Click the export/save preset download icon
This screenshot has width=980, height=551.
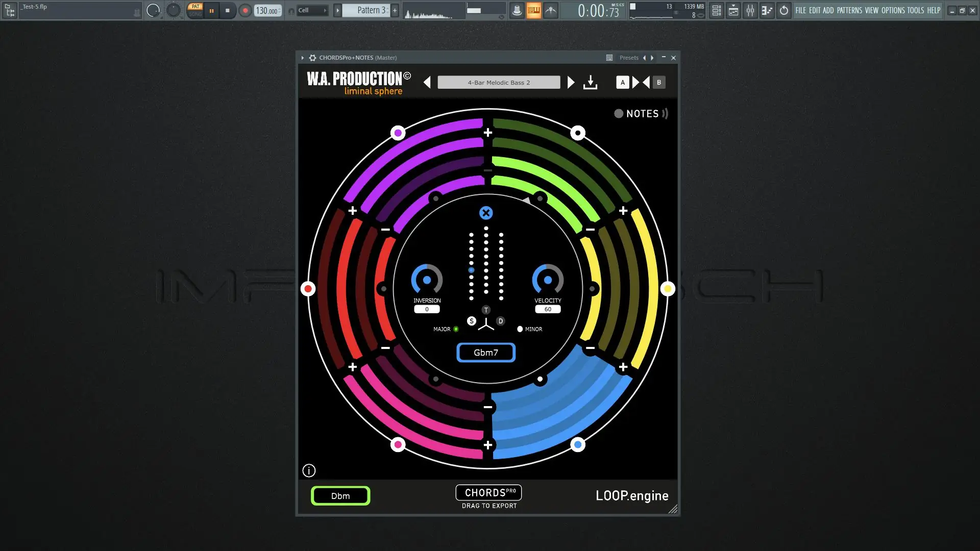point(590,82)
